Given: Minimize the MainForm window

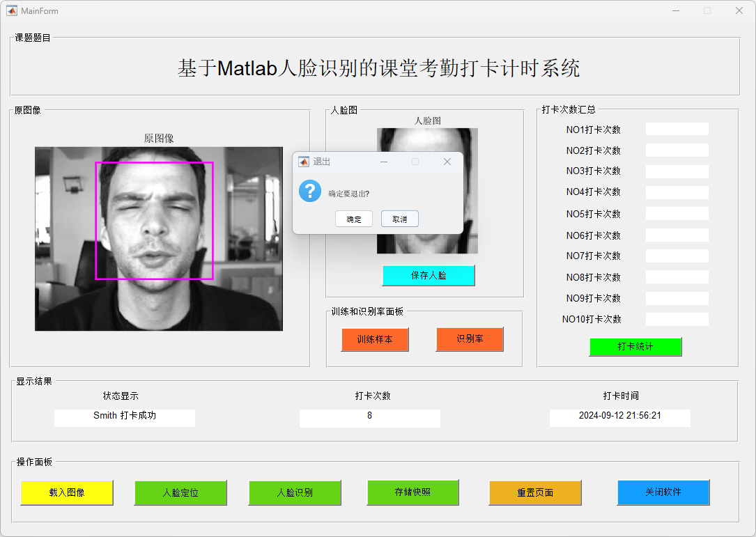Looking at the screenshot, I should point(676,10).
